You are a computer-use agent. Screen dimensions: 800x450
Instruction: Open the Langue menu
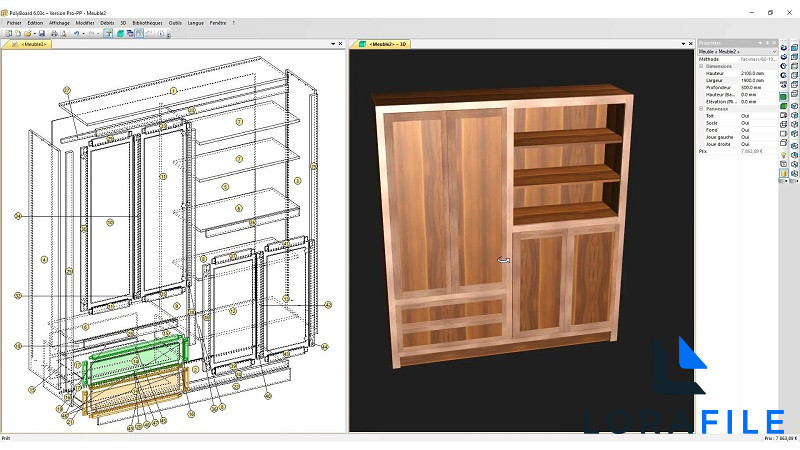point(196,23)
